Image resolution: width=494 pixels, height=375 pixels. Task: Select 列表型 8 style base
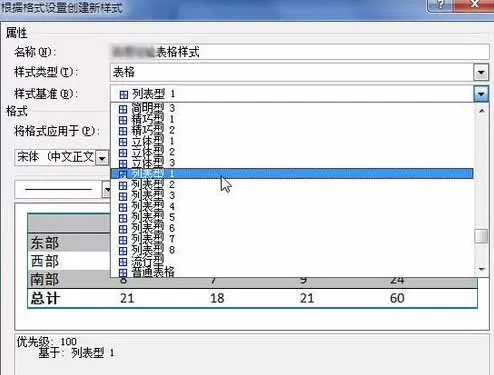click(x=292, y=250)
